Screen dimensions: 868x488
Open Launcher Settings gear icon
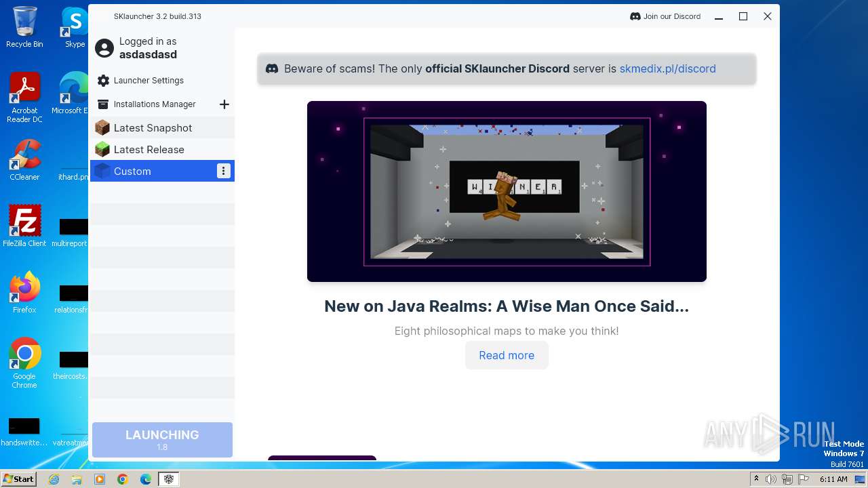tap(103, 81)
